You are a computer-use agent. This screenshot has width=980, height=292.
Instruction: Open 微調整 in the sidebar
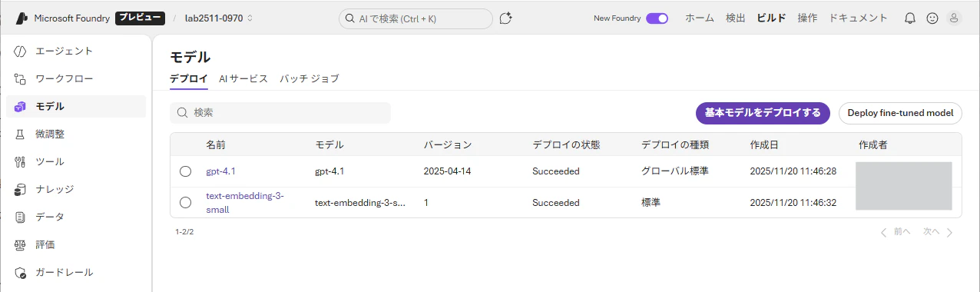point(76,134)
